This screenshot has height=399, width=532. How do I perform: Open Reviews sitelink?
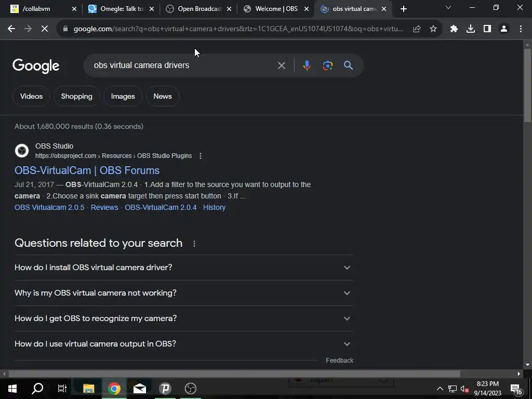(104, 207)
